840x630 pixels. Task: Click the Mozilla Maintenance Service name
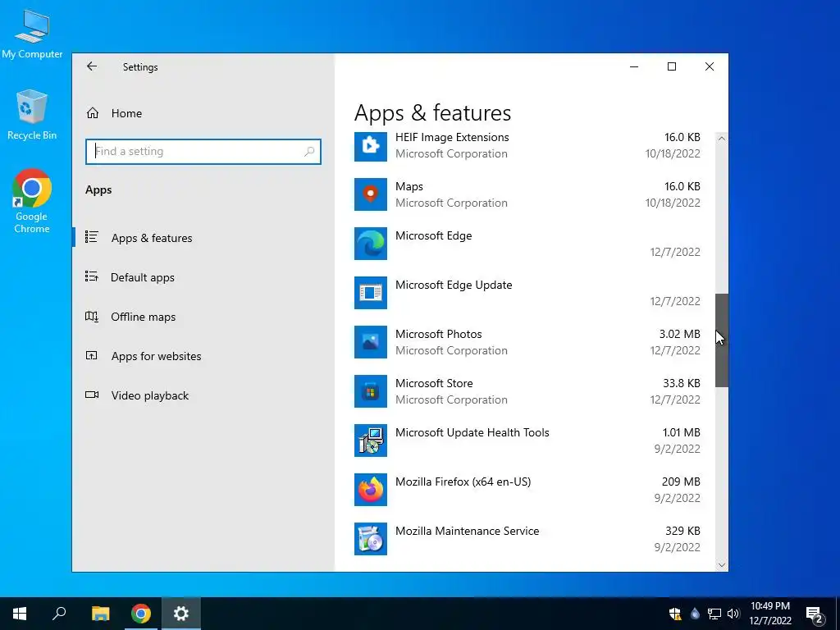point(467,531)
